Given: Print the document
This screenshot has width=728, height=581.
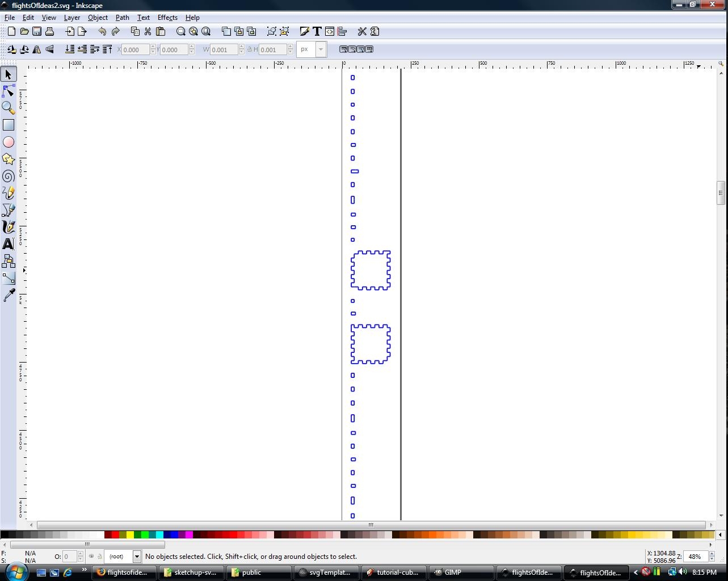Looking at the screenshot, I should (x=49, y=31).
